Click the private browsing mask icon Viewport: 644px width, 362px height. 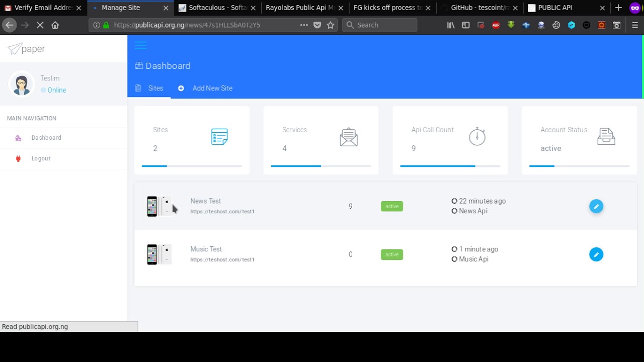pos(635,8)
